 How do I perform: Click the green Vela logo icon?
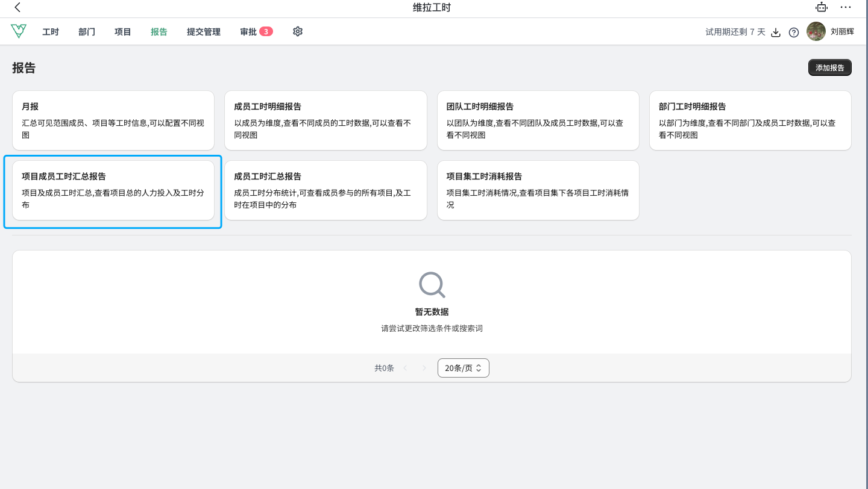(19, 31)
